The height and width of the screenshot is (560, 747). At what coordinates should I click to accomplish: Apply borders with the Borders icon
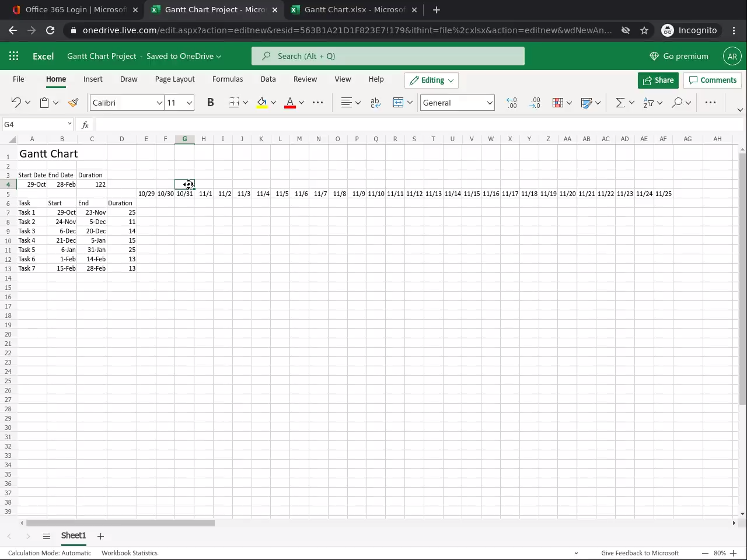[x=233, y=103]
